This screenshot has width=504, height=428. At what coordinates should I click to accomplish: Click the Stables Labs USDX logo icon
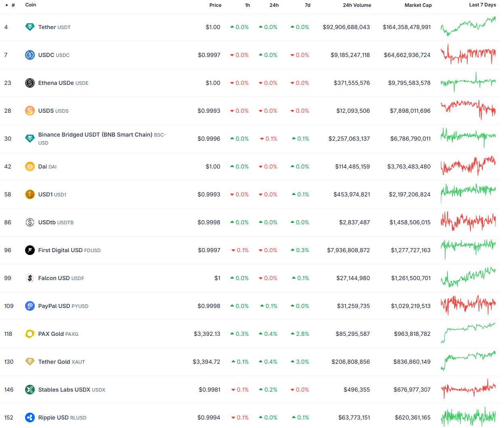[30, 390]
